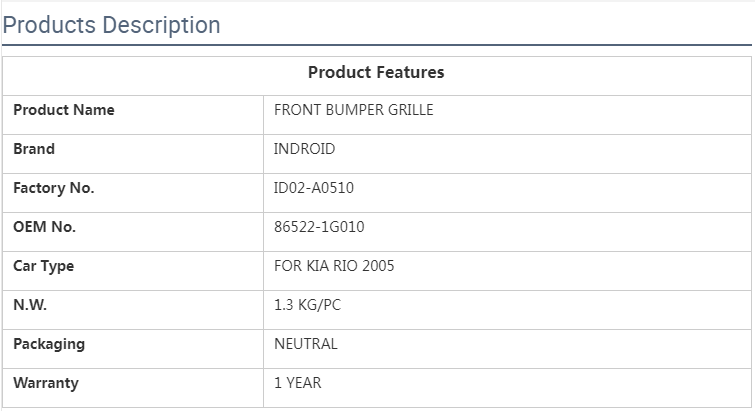The height and width of the screenshot is (411, 755).
Task: Click the Factory No. label
Action: tap(54, 188)
